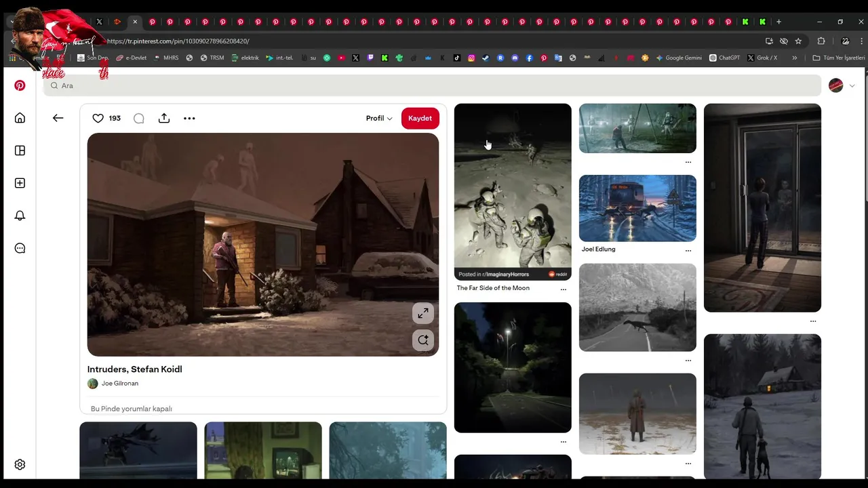
Task: Open the Chrome three-dot menu
Action: [861, 41]
